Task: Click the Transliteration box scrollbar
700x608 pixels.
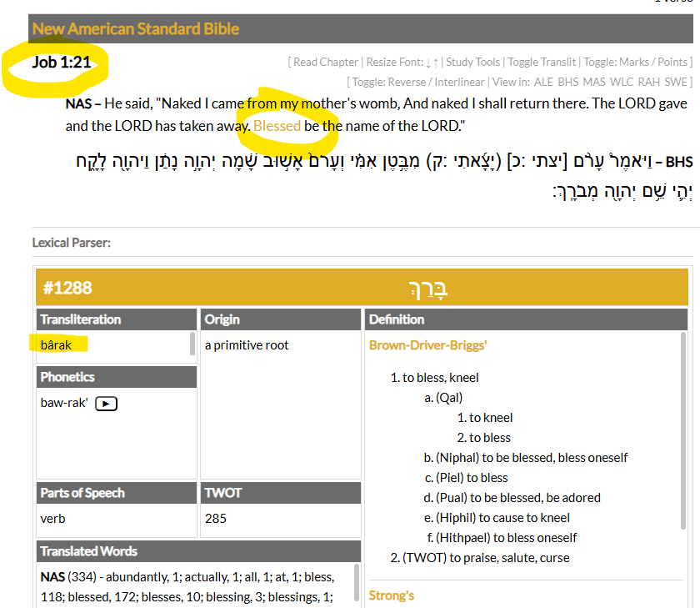Action: [x=193, y=344]
